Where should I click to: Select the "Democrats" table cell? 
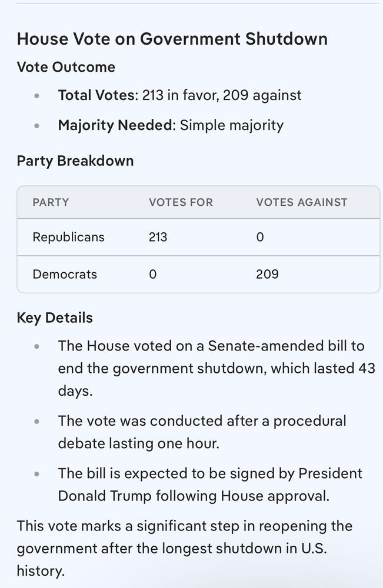65,274
